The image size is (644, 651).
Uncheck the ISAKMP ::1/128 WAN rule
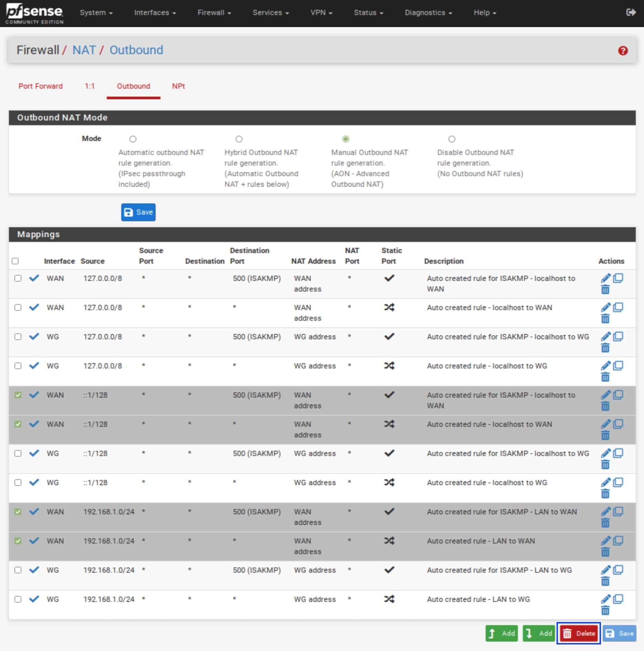(18, 395)
